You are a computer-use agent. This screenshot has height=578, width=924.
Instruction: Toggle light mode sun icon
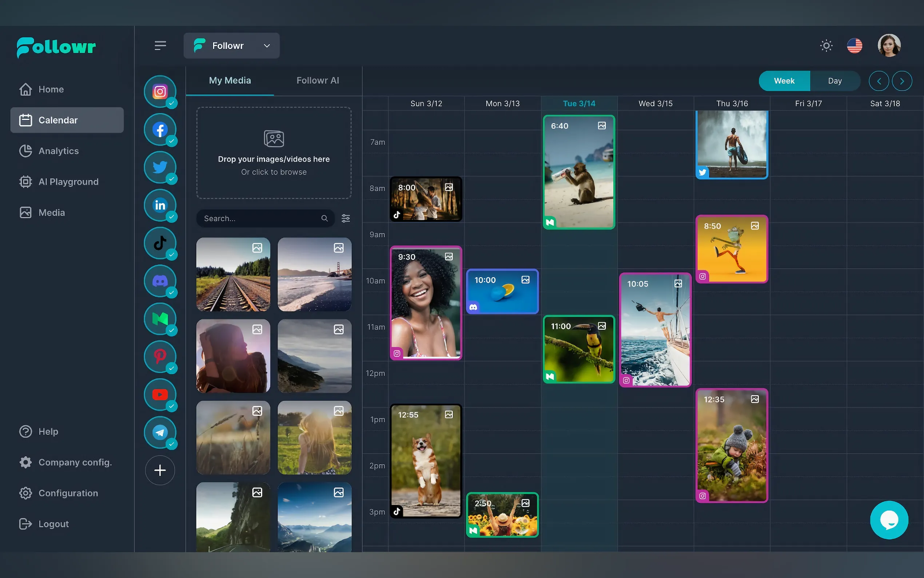(826, 46)
